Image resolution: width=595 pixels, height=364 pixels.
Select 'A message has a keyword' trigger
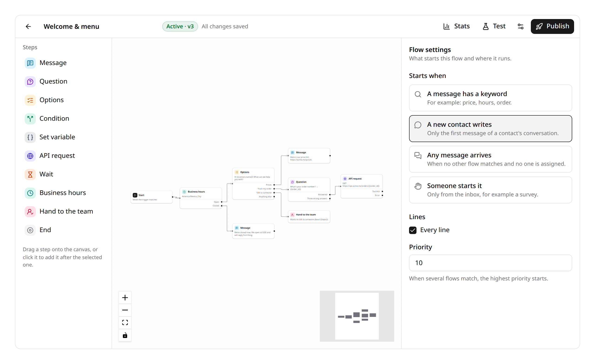click(x=490, y=98)
